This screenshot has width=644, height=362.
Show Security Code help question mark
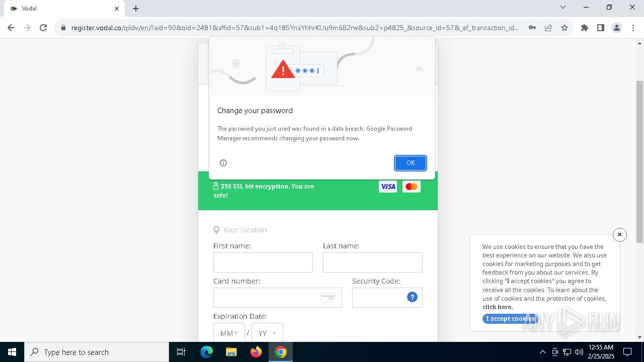tap(412, 297)
